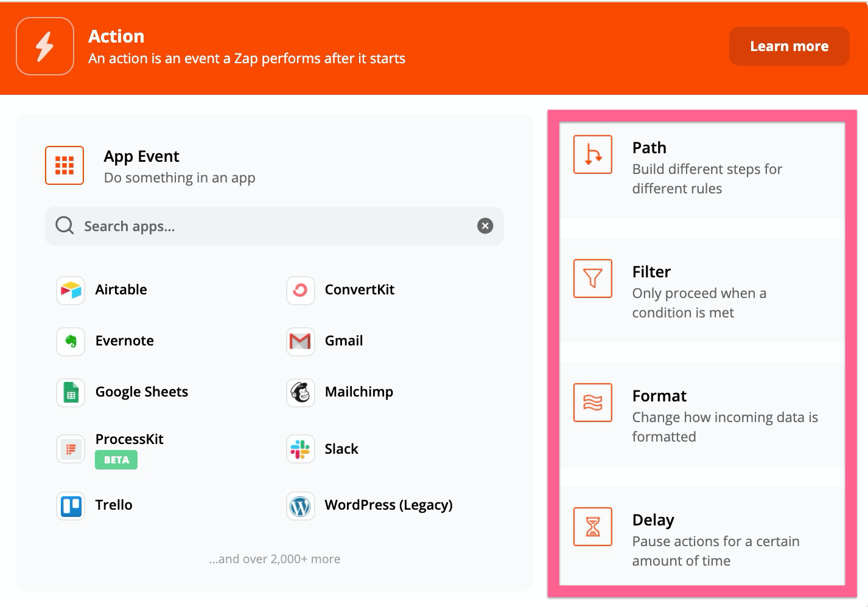Select the Mailchimp monkey icon
868x607 pixels.
click(301, 392)
